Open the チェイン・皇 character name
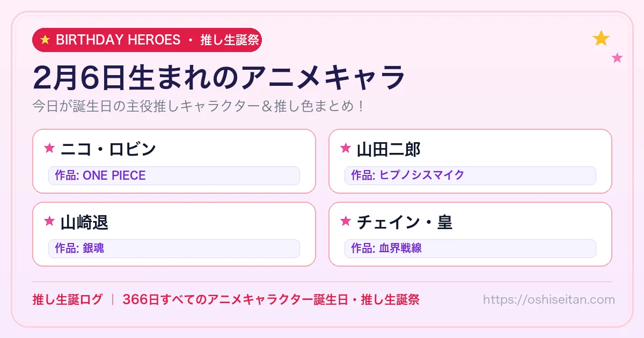 (405, 222)
